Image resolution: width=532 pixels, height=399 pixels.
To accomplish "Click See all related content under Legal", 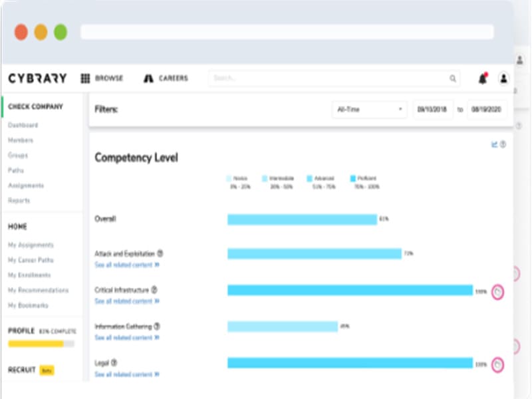I will coord(126,374).
